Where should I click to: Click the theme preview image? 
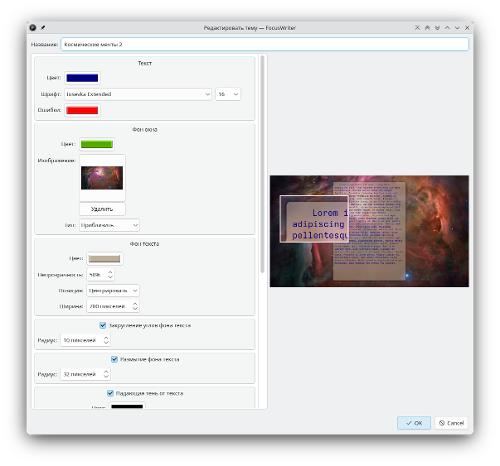click(369, 231)
